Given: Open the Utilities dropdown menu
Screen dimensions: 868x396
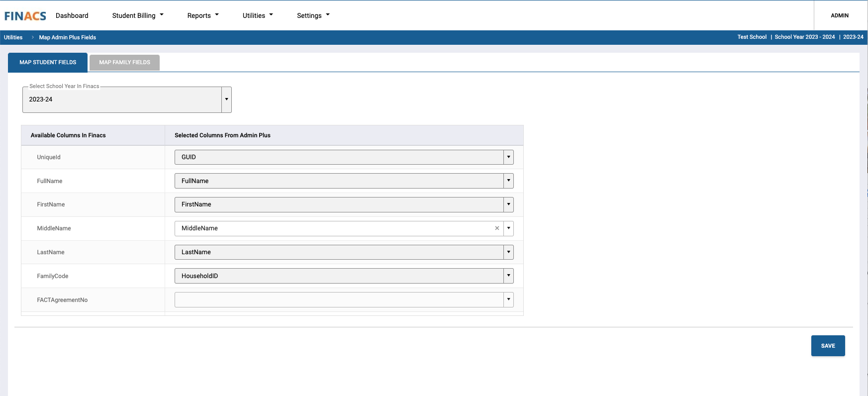Looking at the screenshot, I should click(x=258, y=15).
